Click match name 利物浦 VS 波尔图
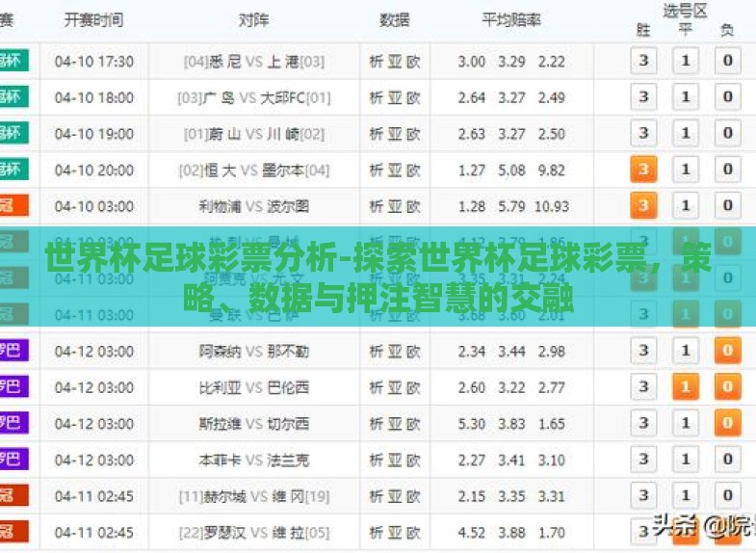The image size is (756, 553). click(254, 206)
